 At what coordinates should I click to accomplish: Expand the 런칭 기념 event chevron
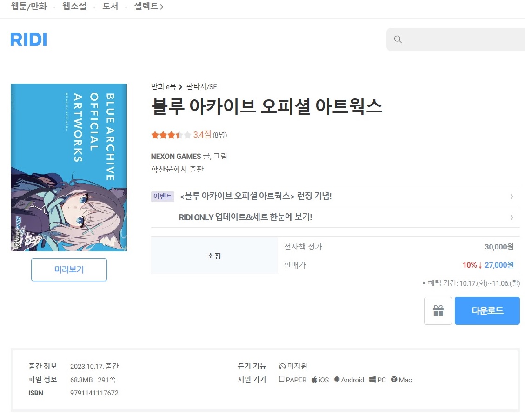512,197
